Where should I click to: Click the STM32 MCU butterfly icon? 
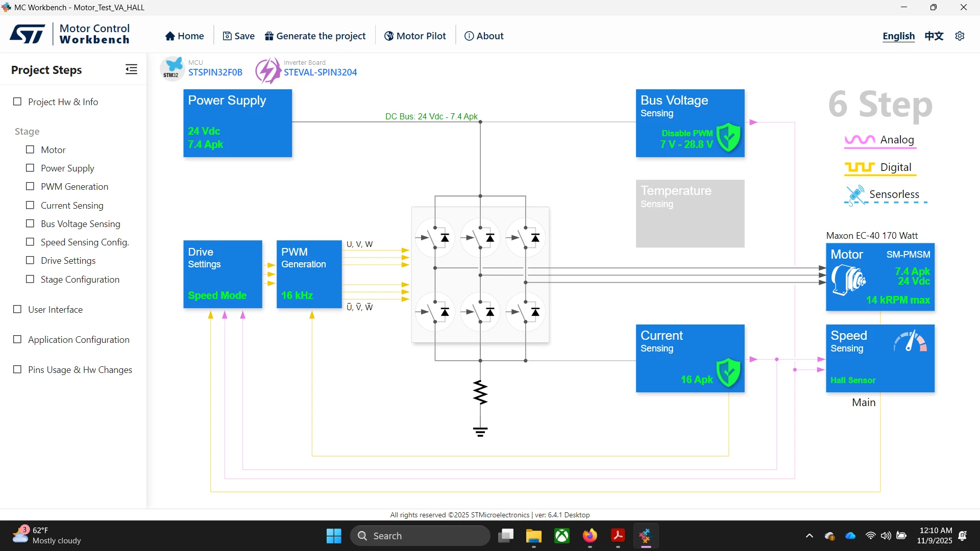[172, 68]
